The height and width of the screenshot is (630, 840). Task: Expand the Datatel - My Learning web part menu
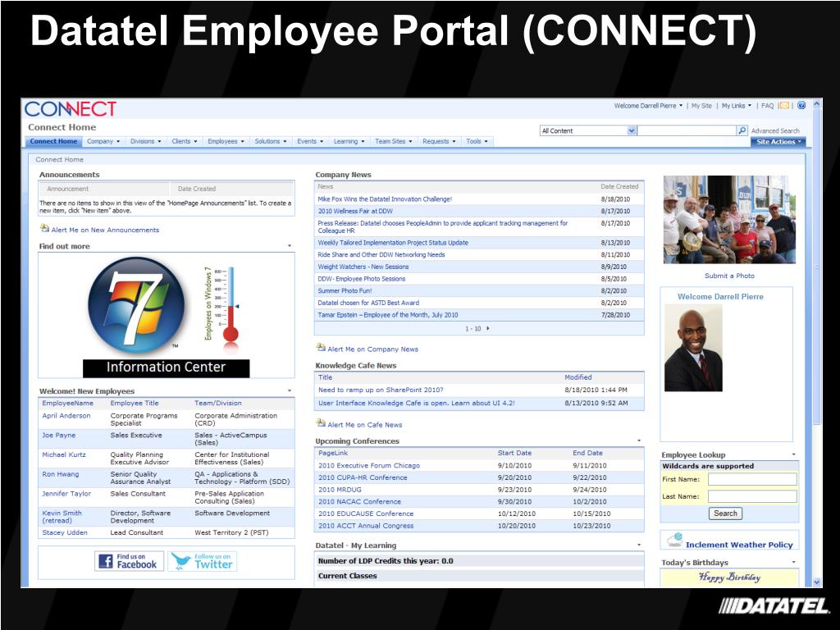coord(638,545)
